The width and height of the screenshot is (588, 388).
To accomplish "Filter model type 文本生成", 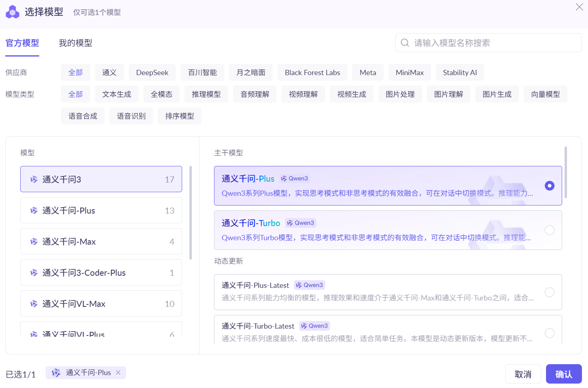I will 117,94.
